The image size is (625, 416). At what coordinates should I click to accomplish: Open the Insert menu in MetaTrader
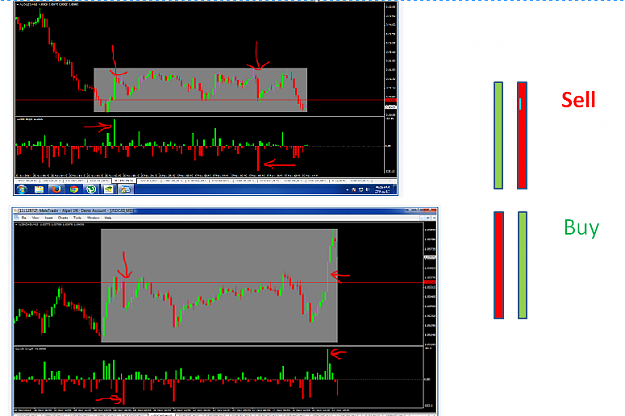click(x=49, y=218)
